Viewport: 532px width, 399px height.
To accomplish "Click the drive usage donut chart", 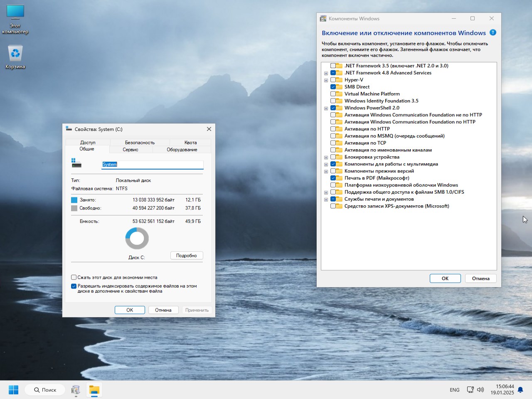I will [x=137, y=239].
